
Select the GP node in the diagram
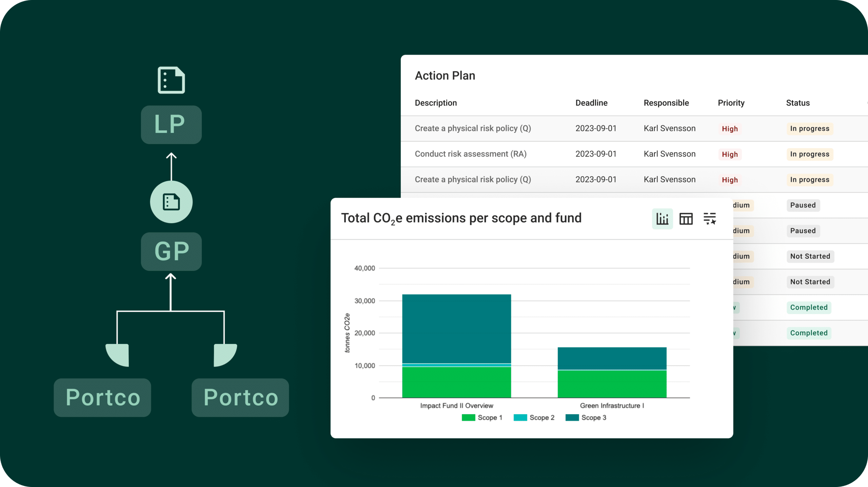click(x=171, y=252)
